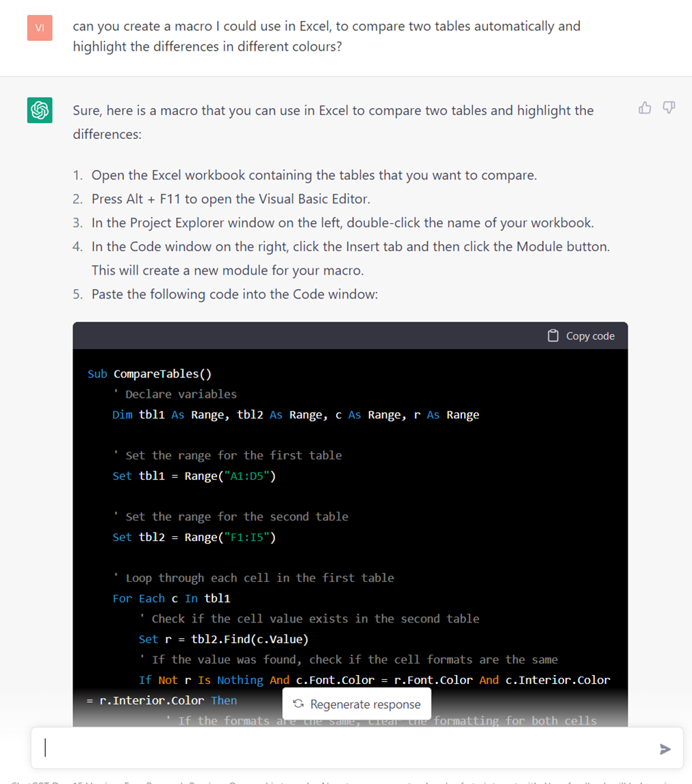Click step 5 'Paste the following code' instruction
The height and width of the screenshot is (784, 692).
[x=234, y=294]
